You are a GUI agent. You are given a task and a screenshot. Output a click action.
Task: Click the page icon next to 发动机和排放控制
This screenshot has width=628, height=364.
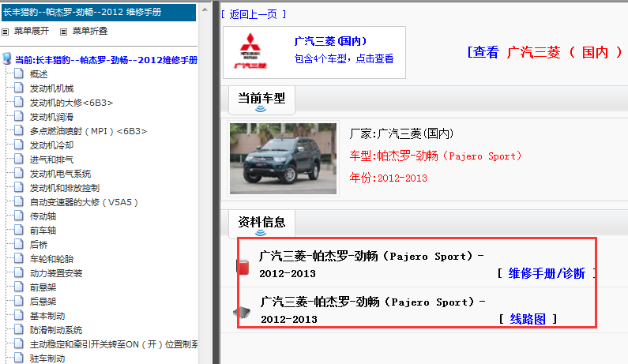click(19, 187)
